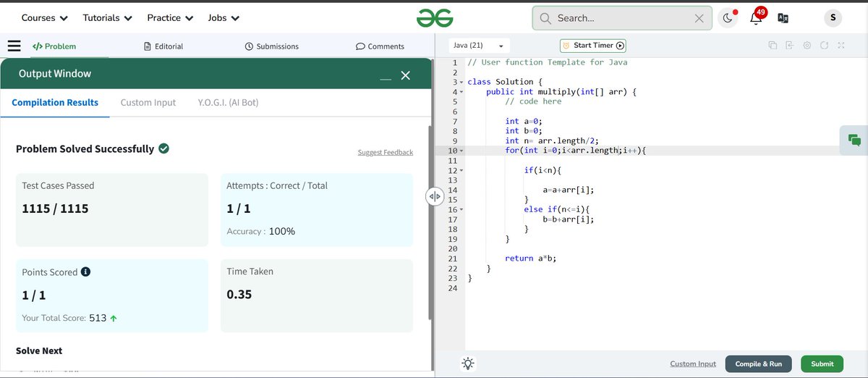Viewport: 868px width, 378px height.
Task: Collapse code fold arrow on line 16
Action: pyautogui.click(x=461, y=209)
